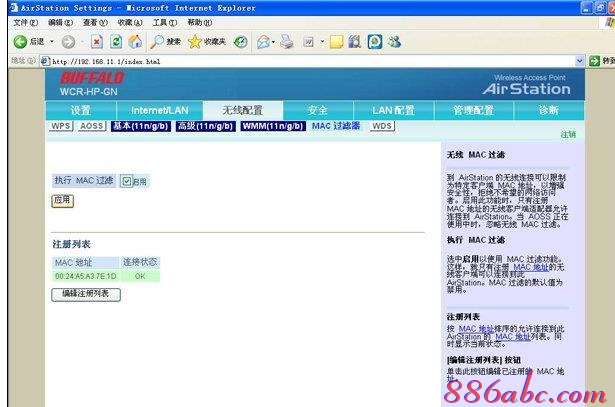The width and height of the screenshot is (615, 407).
Task: Click the 无线 MAC 过滤 help heading
Action: 476,155
